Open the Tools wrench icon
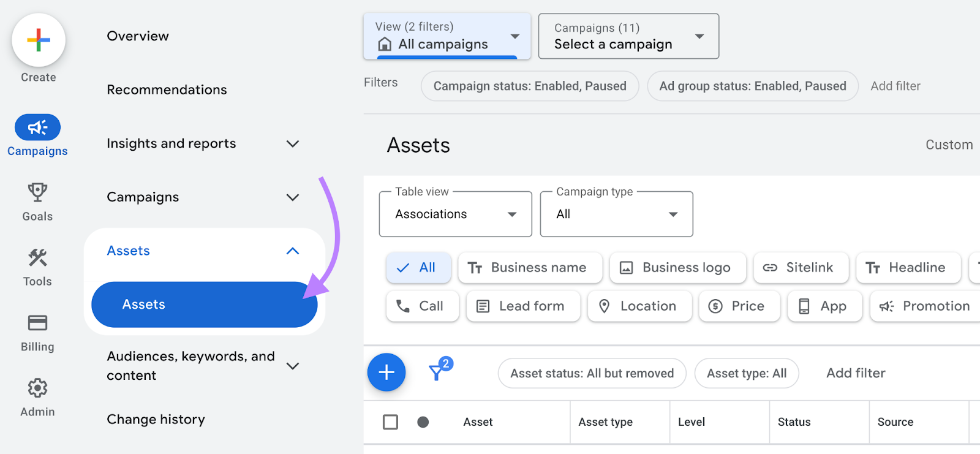The image size is (980, 454). [x=37, y=258]
